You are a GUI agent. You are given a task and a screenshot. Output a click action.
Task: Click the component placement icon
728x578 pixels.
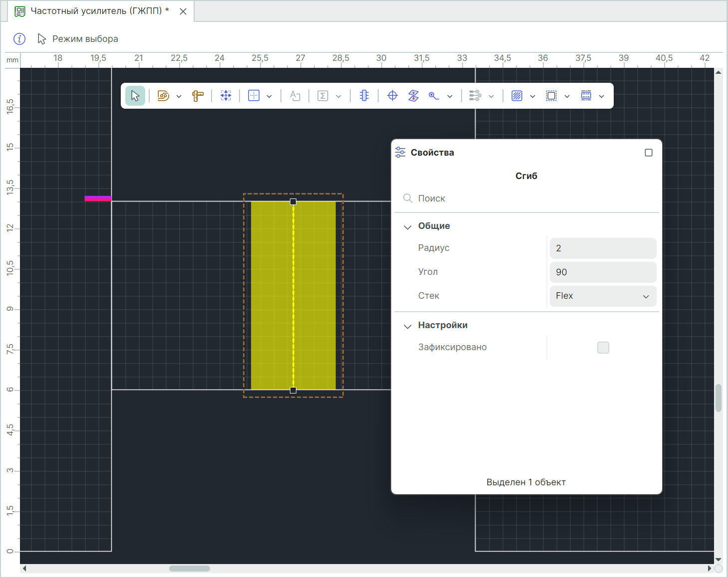click(x=364, y=96)
